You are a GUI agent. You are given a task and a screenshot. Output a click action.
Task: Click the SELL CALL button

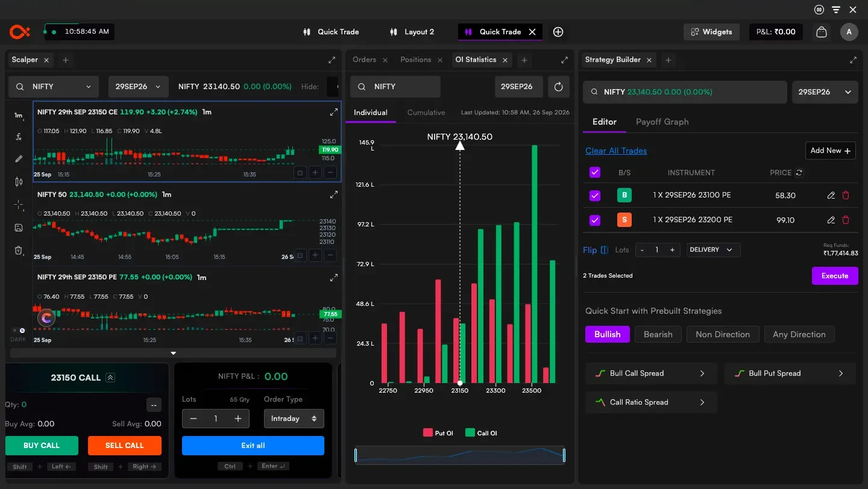click(x=125, y=446)
